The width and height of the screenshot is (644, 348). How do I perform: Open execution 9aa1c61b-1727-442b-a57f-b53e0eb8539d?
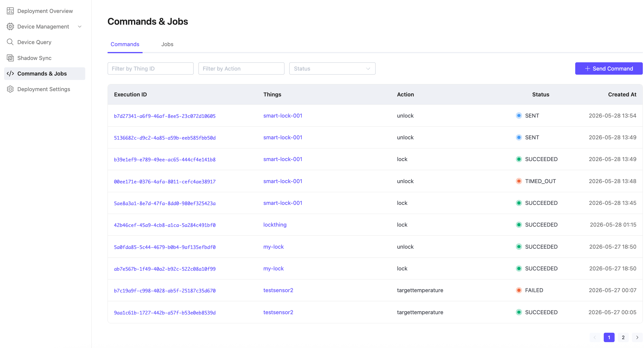(x=165, y=313)
